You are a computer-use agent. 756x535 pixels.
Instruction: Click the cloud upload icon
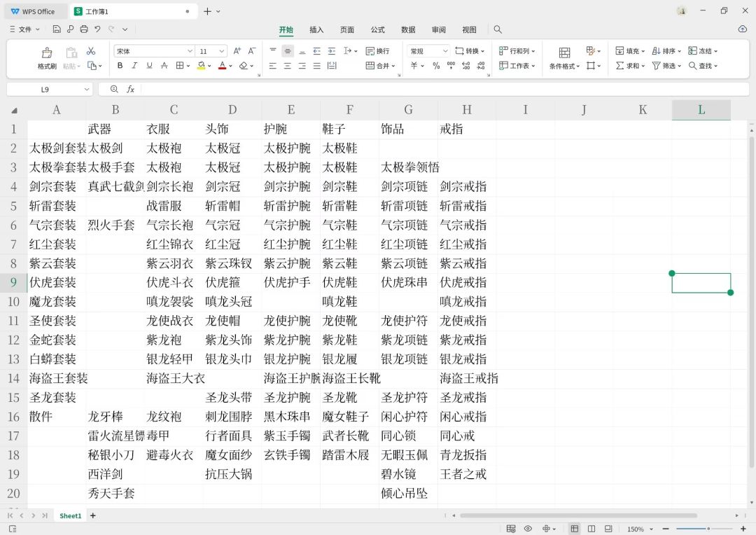pos(743,29)
